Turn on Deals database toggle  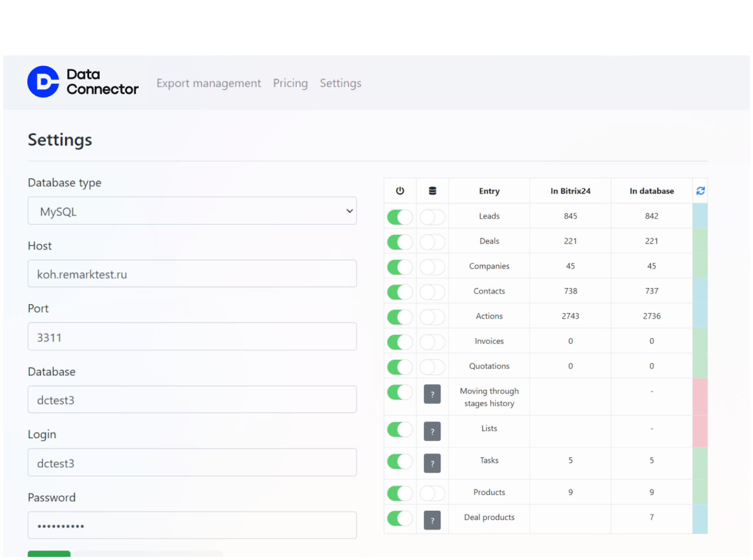point(432,242)
